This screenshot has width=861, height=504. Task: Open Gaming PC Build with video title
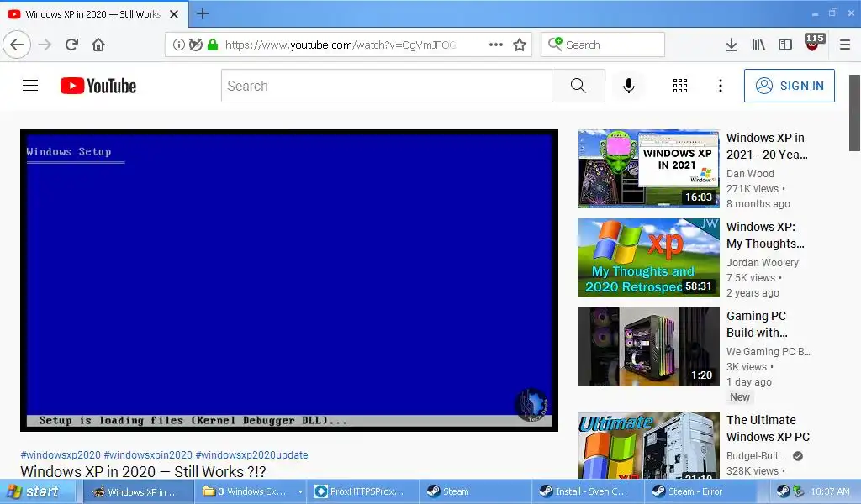click(x=757, y=324)
